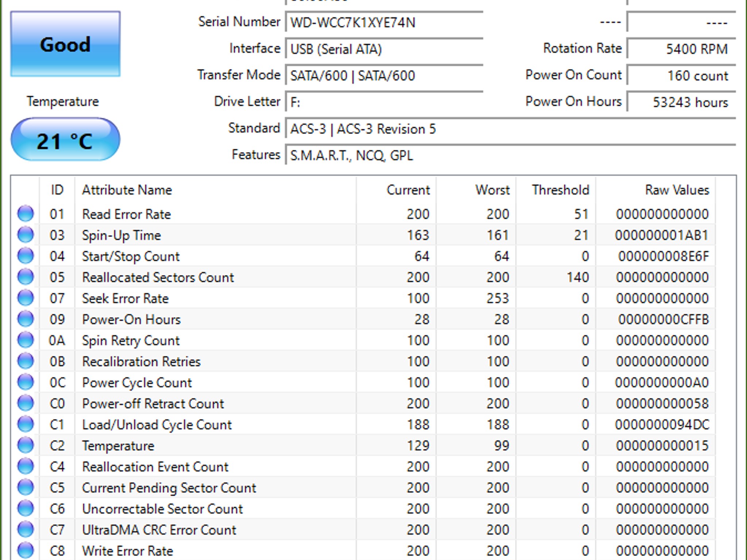The width and height of the screenshot is (747, 560).
Task: Select the Spin Retry Count attribute name
Action: tap(131, 341)
